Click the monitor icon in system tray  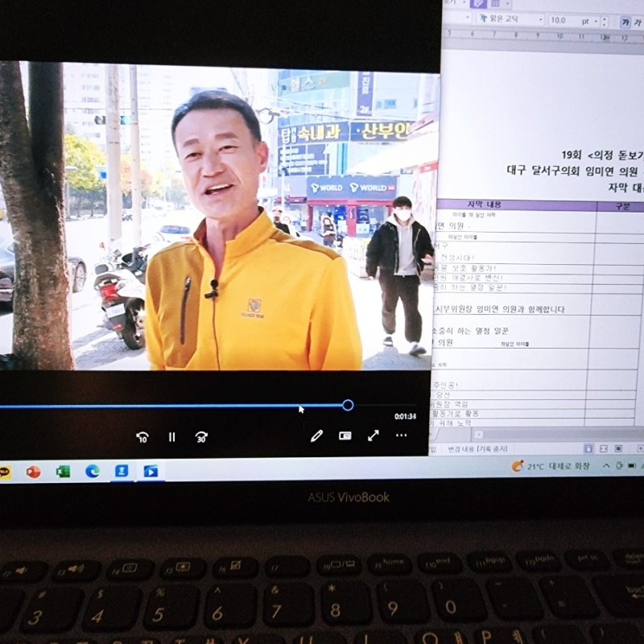(619, 466)
